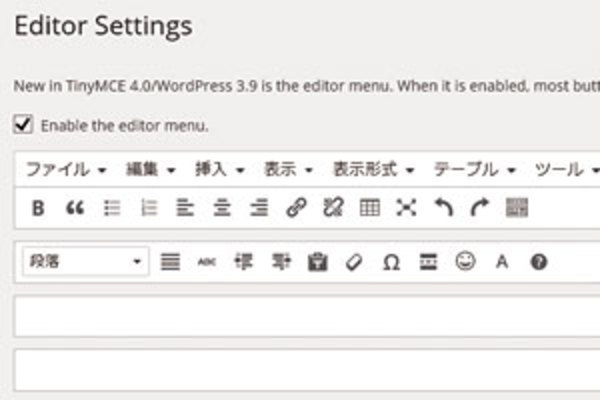
Task: Justify text alignment
Action: 170,262
